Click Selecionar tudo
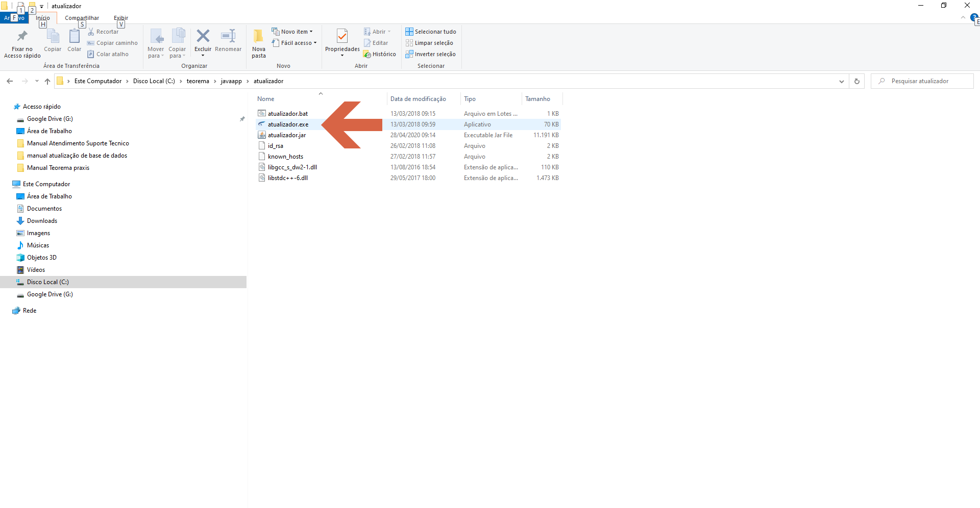The width and height of the screenshot is (980, 508). point(431,32)
